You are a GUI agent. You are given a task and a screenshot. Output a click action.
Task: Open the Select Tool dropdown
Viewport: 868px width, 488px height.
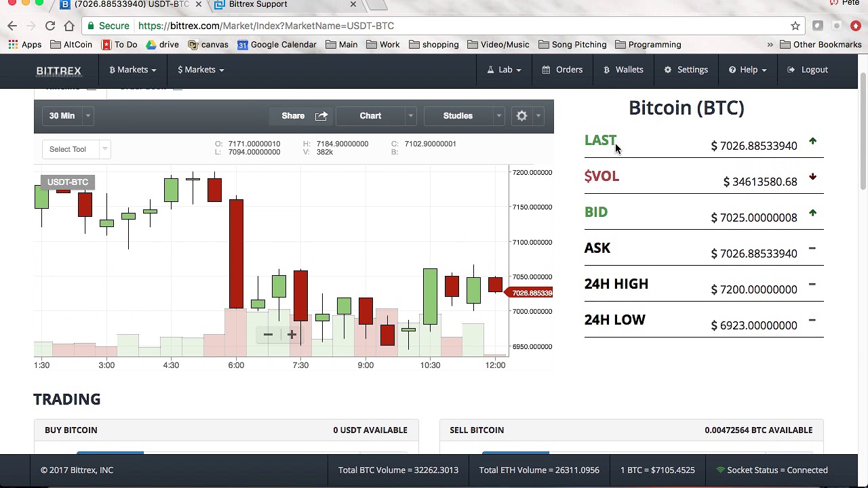click(76, 149)
